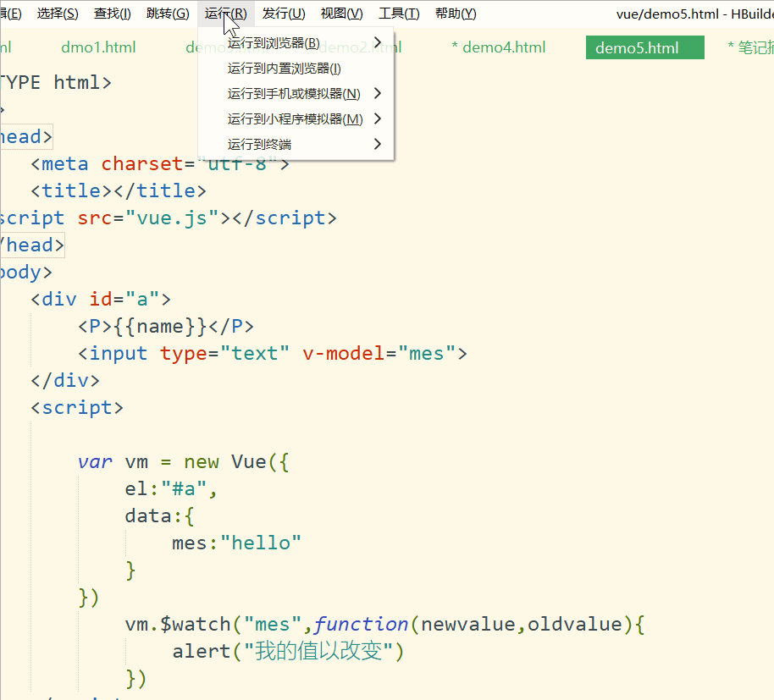Choose 运行到内置浏览器(I) menu entry
The image size is (774, 700).
296,68
